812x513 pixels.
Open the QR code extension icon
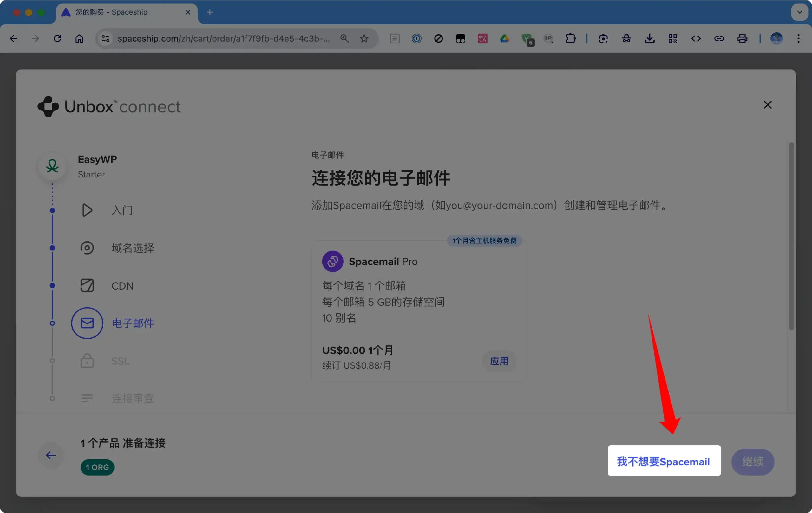pos(673,38)
